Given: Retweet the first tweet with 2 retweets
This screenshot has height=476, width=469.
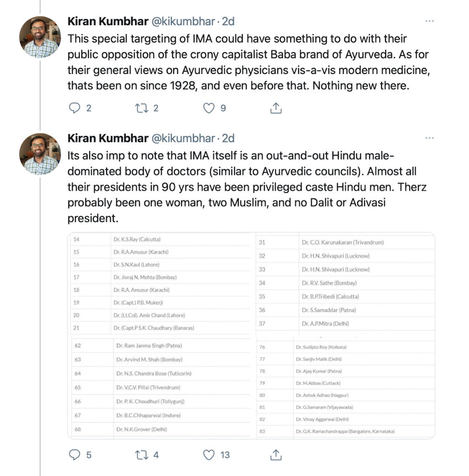Looking at the screenshot, I should click(140, 108).
